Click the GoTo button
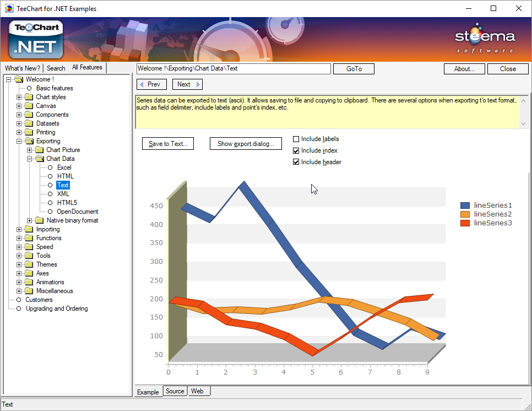The height and width of the screenshot is (411, 532). click(x=354, y=69)
